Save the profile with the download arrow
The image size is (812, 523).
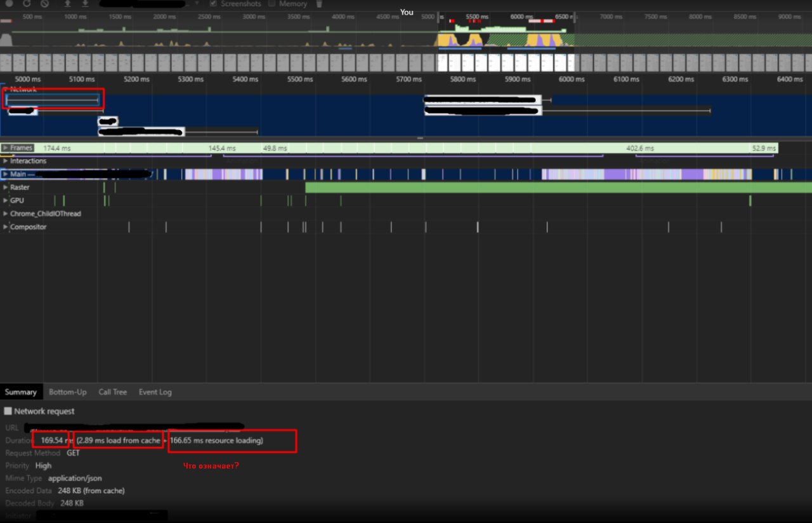coord(84,3)
